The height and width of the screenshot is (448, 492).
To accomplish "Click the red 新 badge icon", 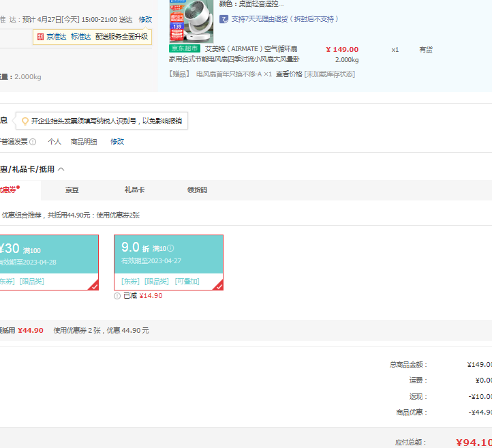I will (40, 37).
